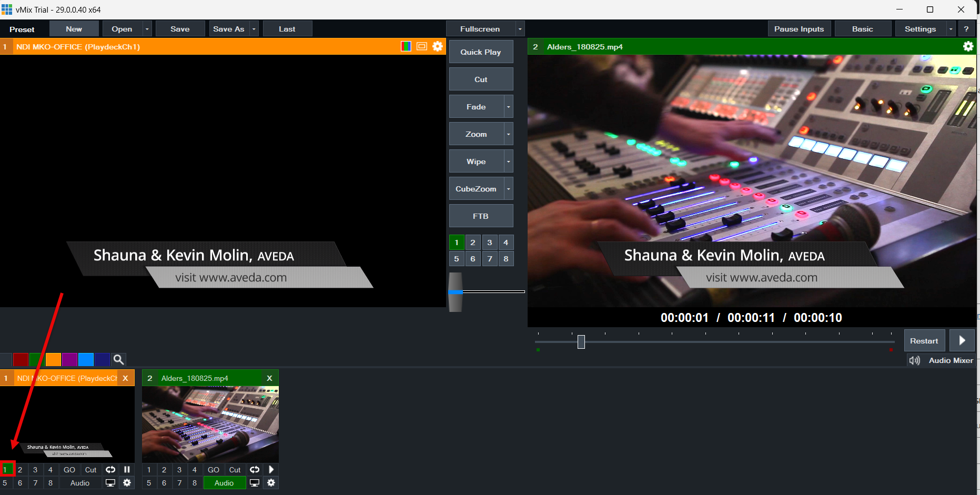
Task: Click the input search magnifier icon
Action: click(x=119, y=360)
